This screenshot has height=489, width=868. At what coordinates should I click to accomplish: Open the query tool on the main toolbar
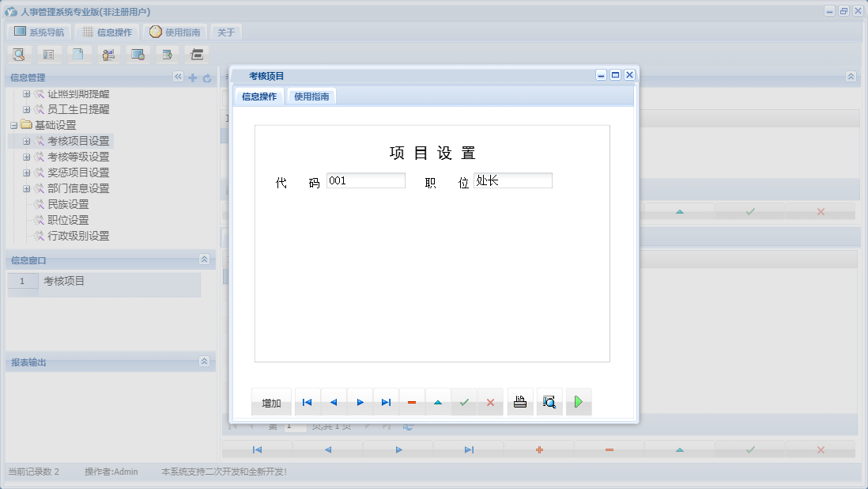pyautogui.click(x=19, y=54)
